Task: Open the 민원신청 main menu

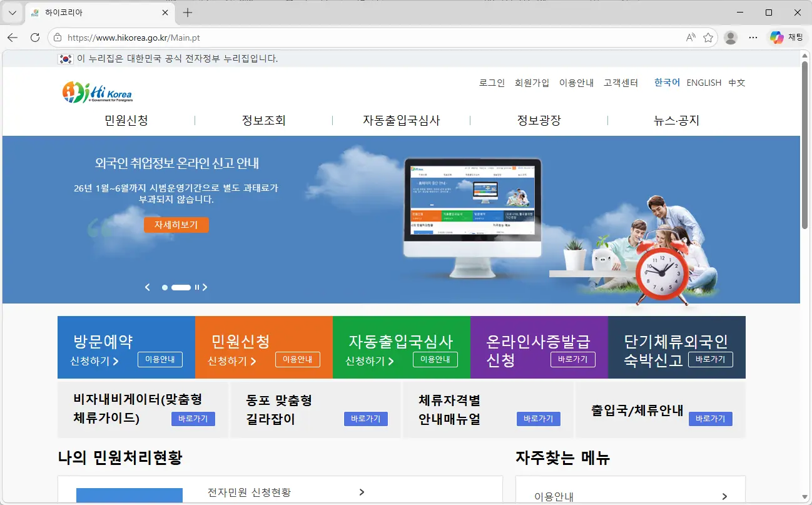Action: [x=126, y=120]
